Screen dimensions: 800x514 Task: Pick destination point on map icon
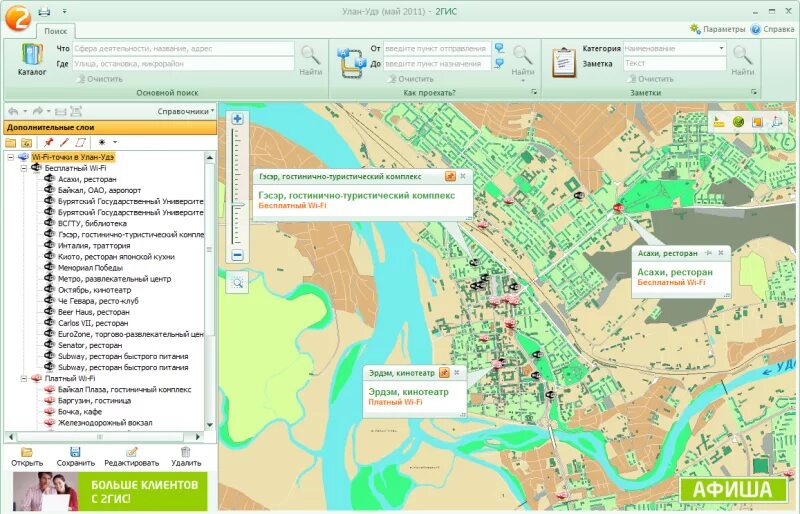tap(499, 63)
